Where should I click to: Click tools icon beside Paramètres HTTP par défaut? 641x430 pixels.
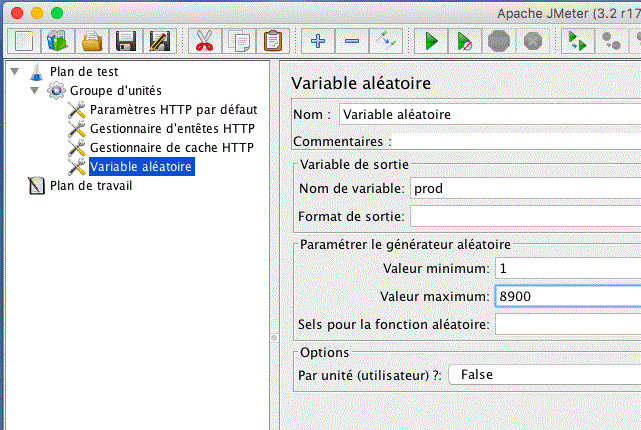[76, 110]
